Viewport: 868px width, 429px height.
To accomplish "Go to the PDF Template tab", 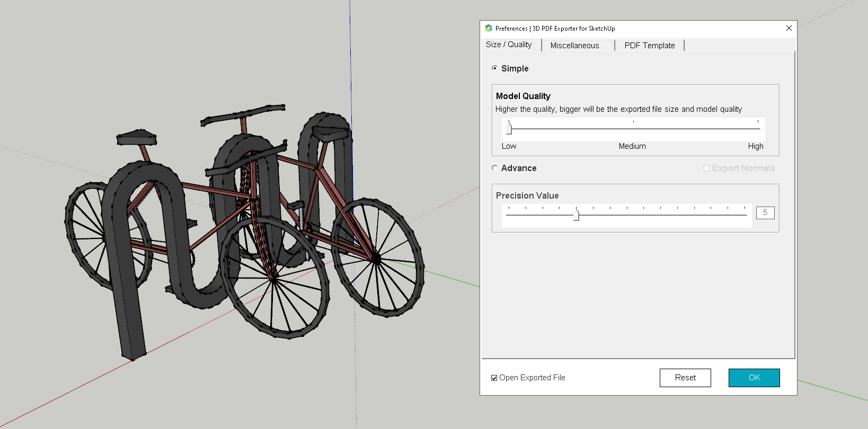I will coord(649,46).
